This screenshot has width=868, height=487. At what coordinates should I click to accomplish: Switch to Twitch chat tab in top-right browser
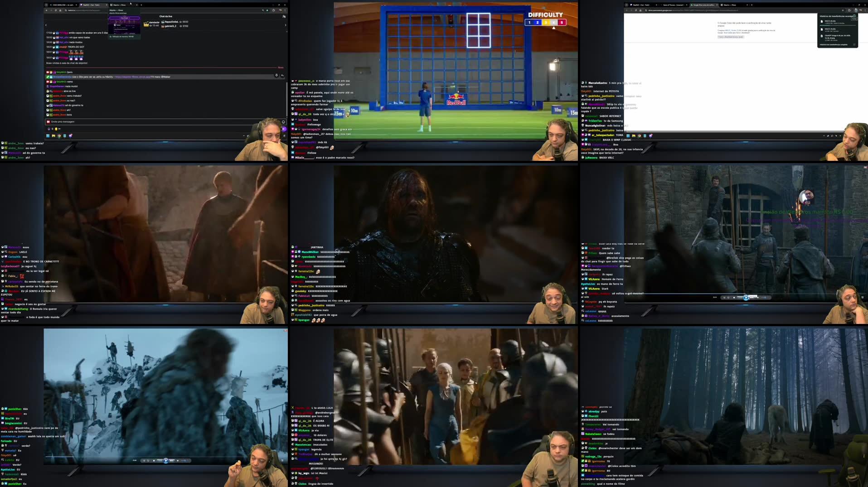[643, 5]
